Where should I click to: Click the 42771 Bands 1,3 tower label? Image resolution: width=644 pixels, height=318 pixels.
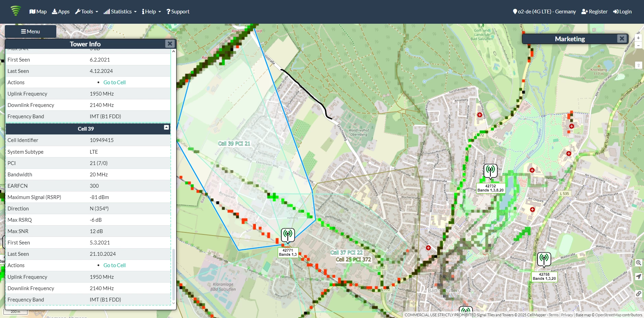coord(288,253)
